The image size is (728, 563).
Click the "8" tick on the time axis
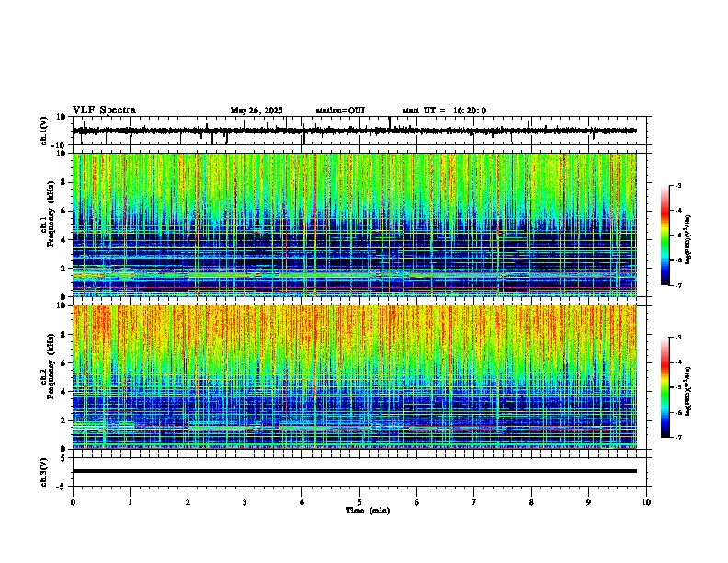click(531, 502)
